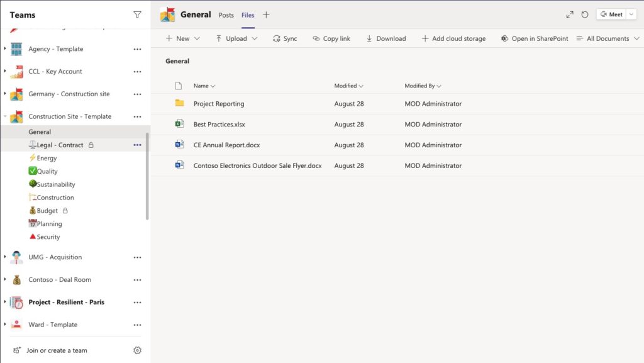
Task: Open Contoso Electronics Outdoor Sale Flyer.docx
Action: [257, 165]
